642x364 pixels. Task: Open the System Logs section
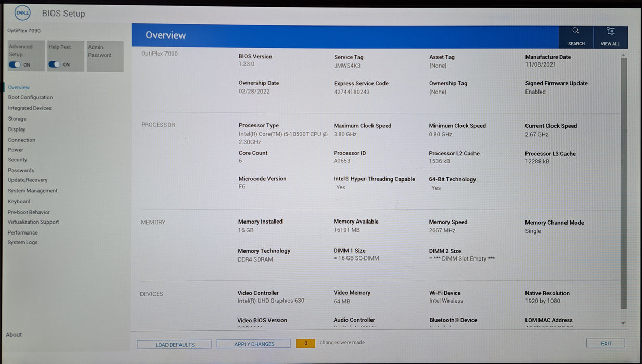pos(22,242)
